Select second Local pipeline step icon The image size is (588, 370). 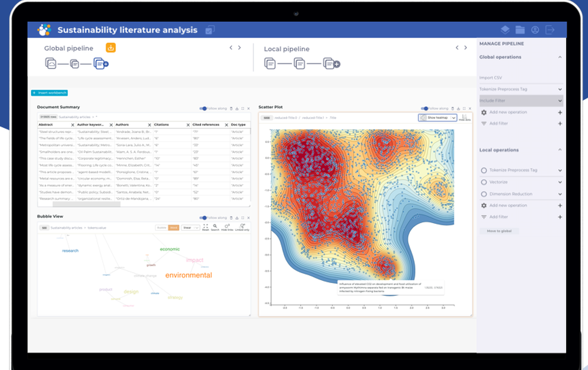(x=299, y=63)
